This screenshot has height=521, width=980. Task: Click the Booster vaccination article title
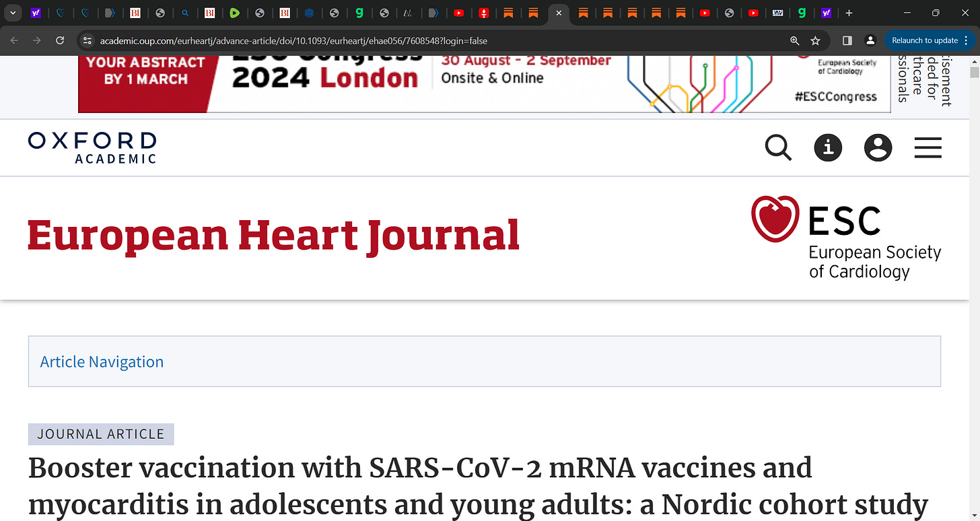pos(478,486)
